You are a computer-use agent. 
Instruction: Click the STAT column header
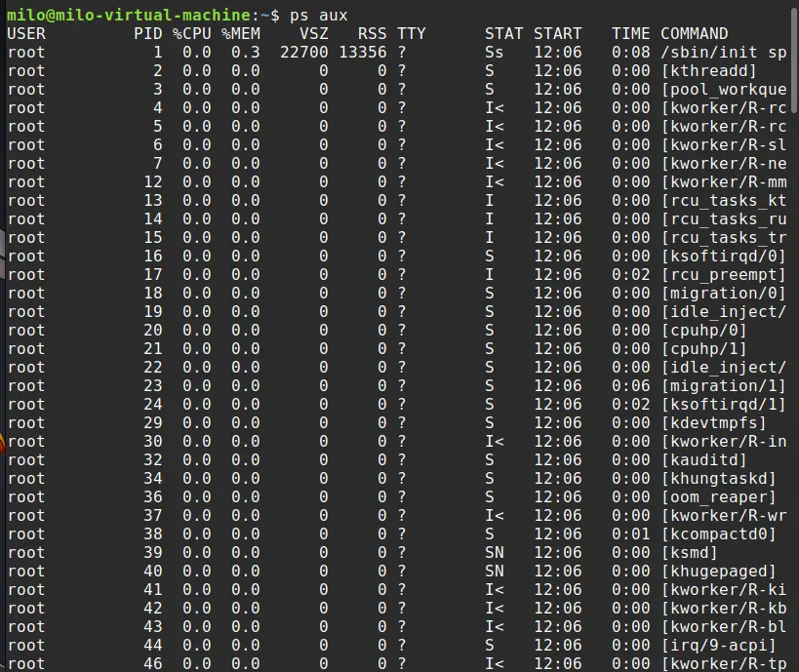tap(503, 33)
